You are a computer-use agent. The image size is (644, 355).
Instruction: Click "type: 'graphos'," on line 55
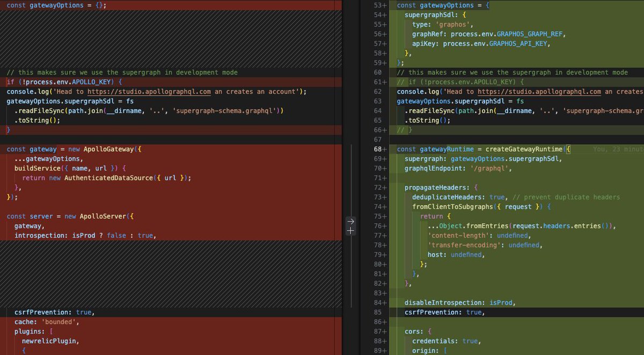coord(443,24)
